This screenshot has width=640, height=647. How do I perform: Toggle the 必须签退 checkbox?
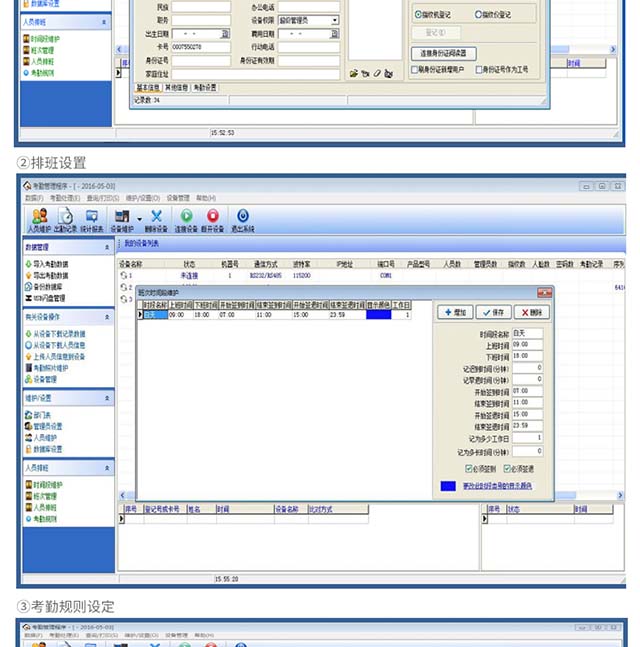508,468
